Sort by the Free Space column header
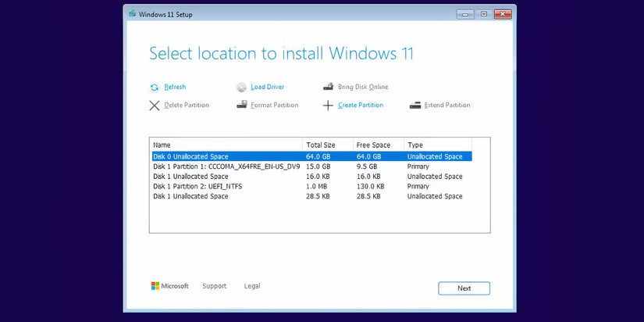This screenshot has width=644, height=322. click(x=378, y=145)
